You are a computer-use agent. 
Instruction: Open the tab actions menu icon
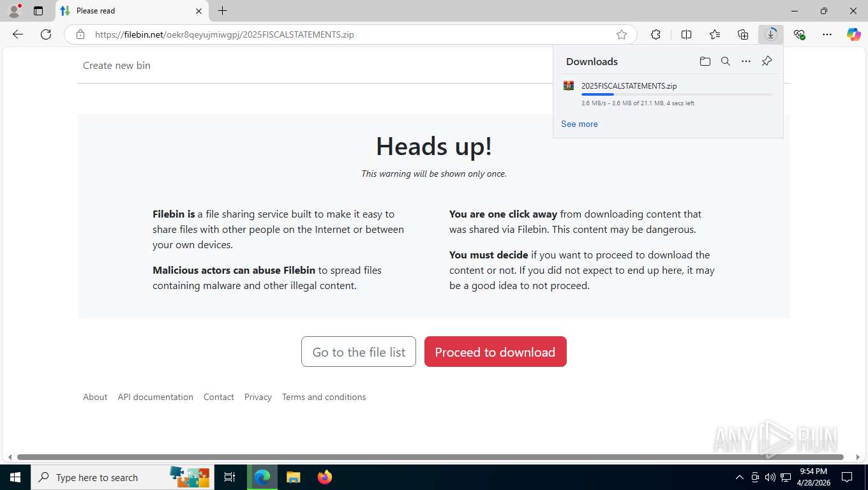click(38, 11)
